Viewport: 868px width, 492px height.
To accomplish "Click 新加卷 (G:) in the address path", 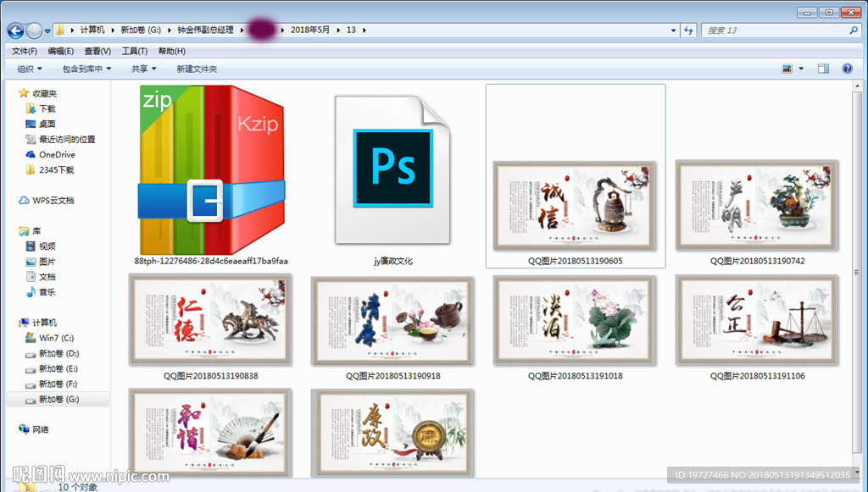I will [x=141, y=30].
